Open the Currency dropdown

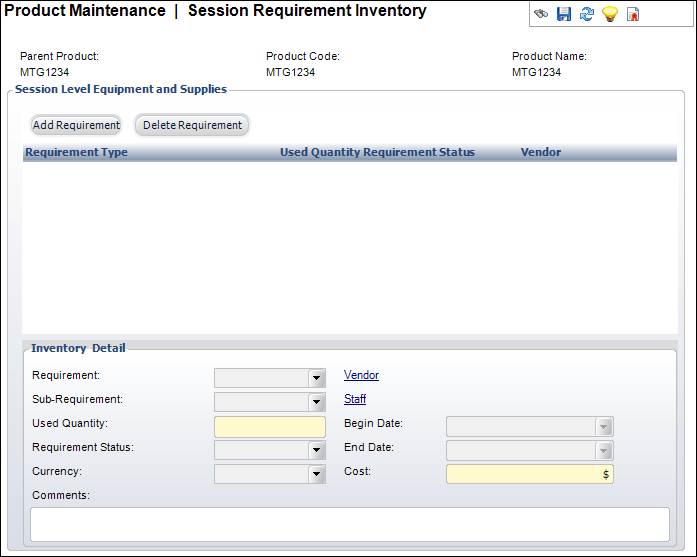pyautogui.click(x=317, y=475)
